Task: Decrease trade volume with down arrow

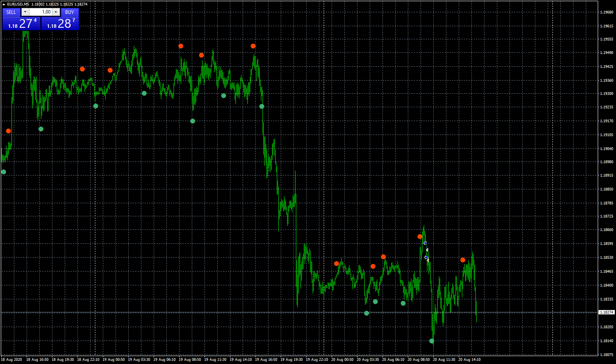Action: point(25,12)
